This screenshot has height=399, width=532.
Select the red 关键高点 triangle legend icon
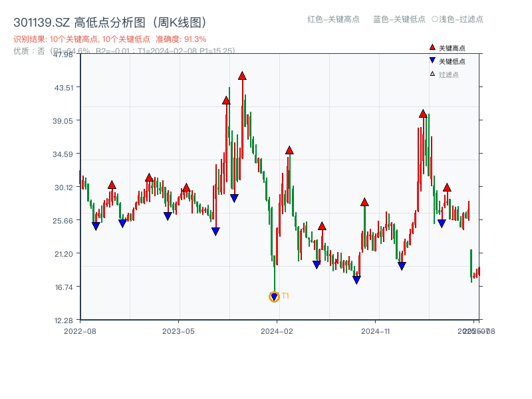click(432, 47)
